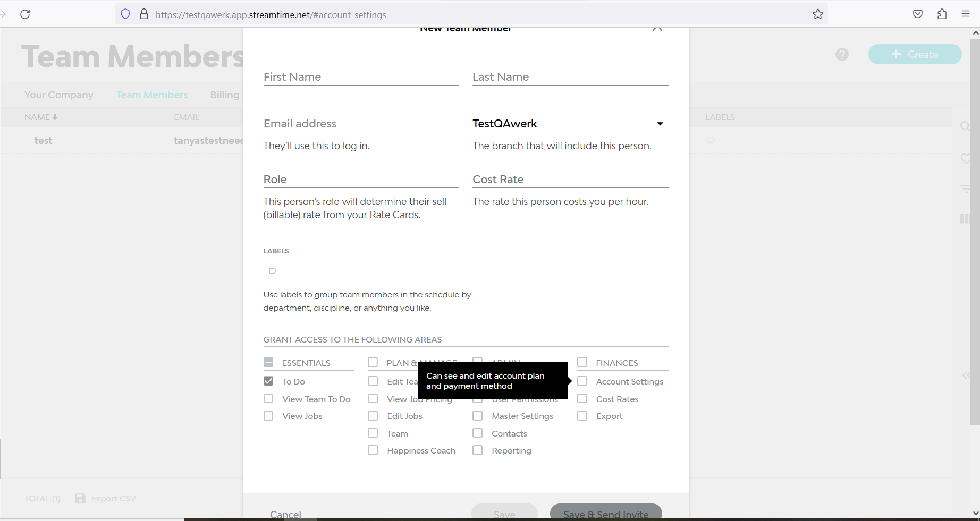Switch to Your Company tab
Screen dimensions: 980x521
pyautogui.click(x=59, y=95)
